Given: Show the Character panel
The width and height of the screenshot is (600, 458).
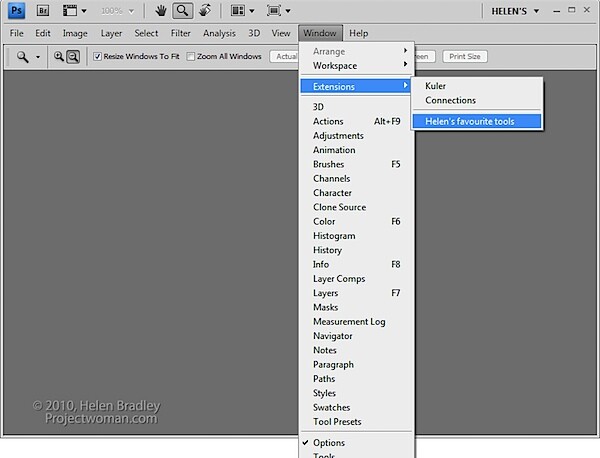Looking at the screenshot, I should pyautogui.click(x=356, y=193).
